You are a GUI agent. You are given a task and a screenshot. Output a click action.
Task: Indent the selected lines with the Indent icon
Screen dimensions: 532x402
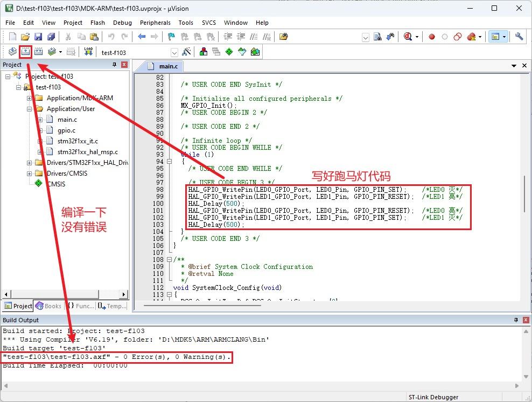coord(228,37)
